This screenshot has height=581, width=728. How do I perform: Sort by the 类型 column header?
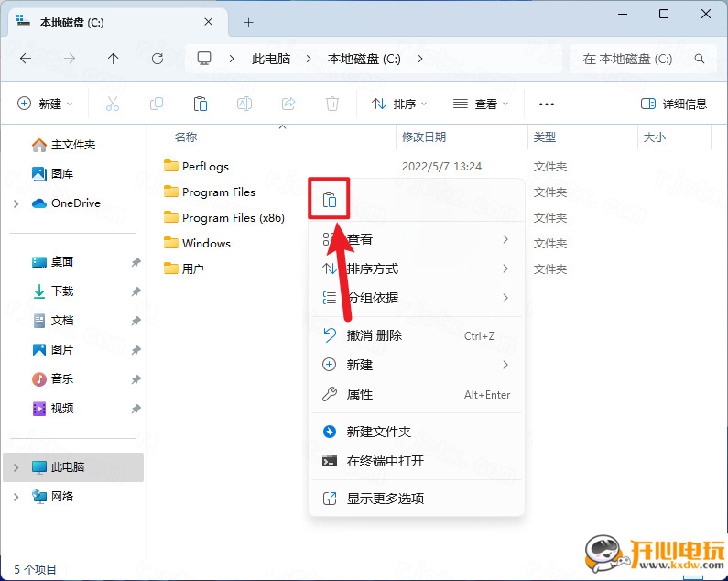(x=544, y=137)
